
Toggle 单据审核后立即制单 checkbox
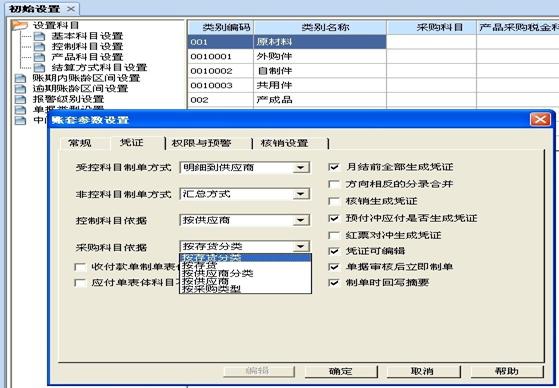[x=334, y=267]
